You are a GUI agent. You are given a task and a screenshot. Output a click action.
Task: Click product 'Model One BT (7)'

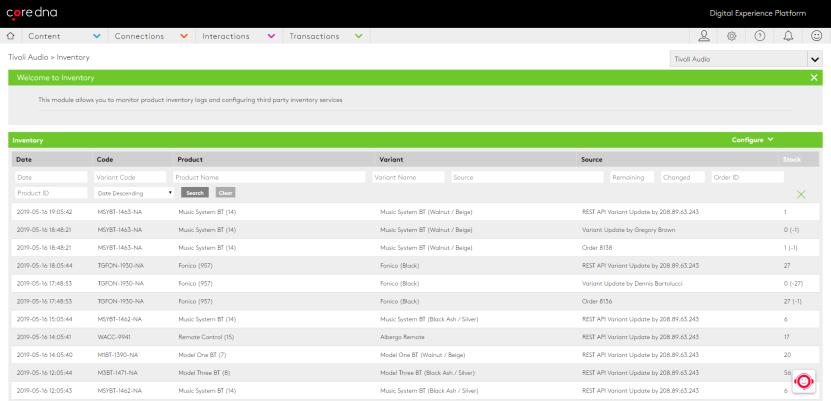tap(202, 355)
